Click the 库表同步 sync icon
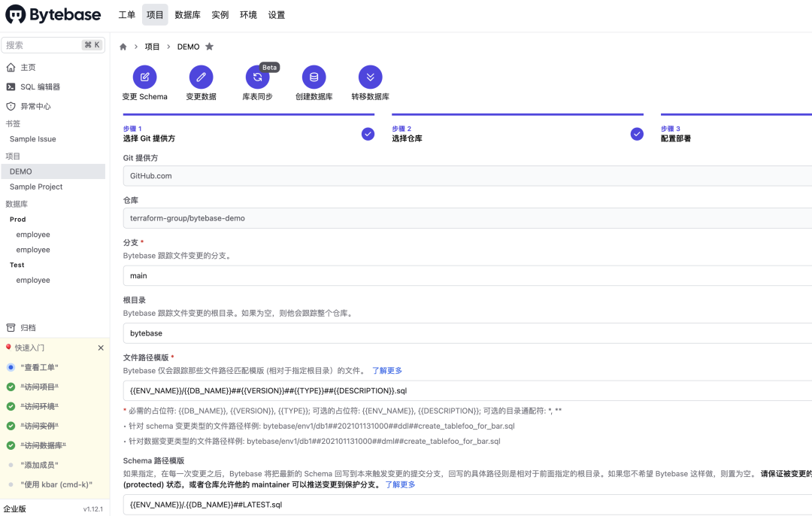This screenshot has height=516, width=812. (x=257, y=77)
